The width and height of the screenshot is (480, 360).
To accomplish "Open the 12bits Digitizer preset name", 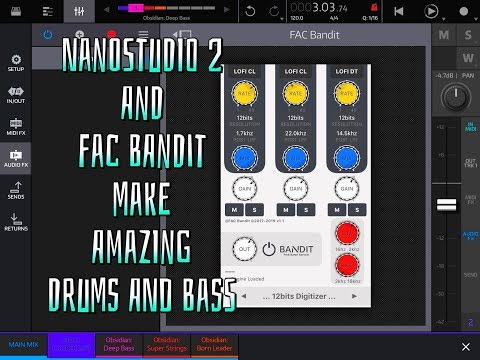I will (299, 296).
